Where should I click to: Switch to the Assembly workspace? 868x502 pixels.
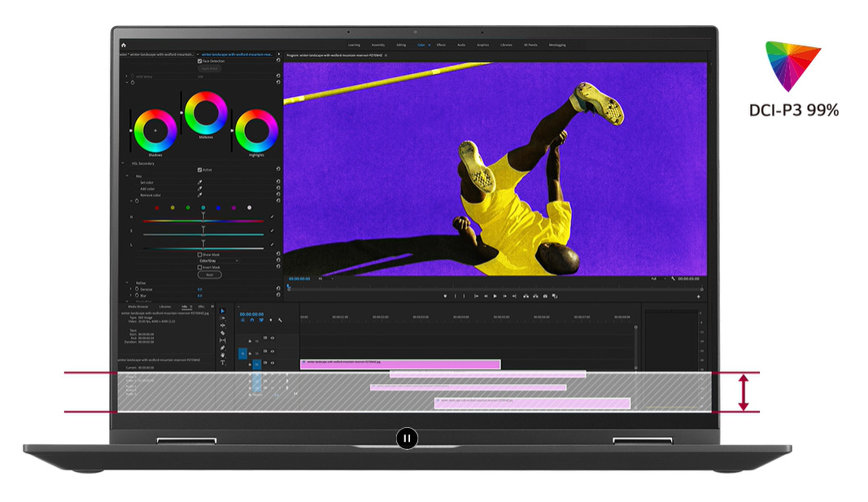(x=378, y=45)
